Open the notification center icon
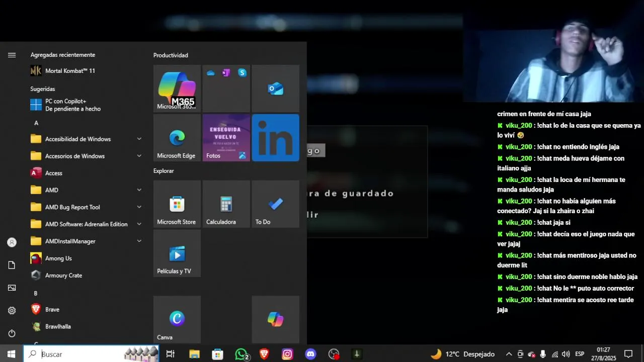 click(628, 354)
